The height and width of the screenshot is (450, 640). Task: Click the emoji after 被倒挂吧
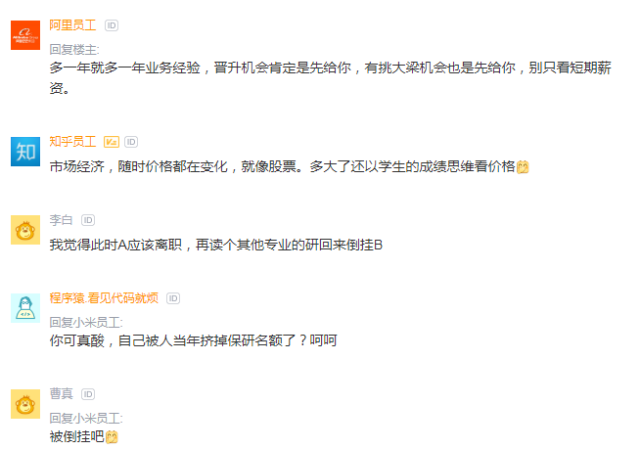(x=112, y=437)
